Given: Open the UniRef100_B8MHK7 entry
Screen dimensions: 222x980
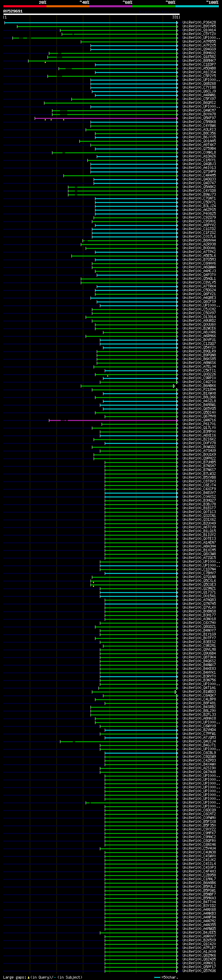Looking at the screenshot, I should point(199,60).
